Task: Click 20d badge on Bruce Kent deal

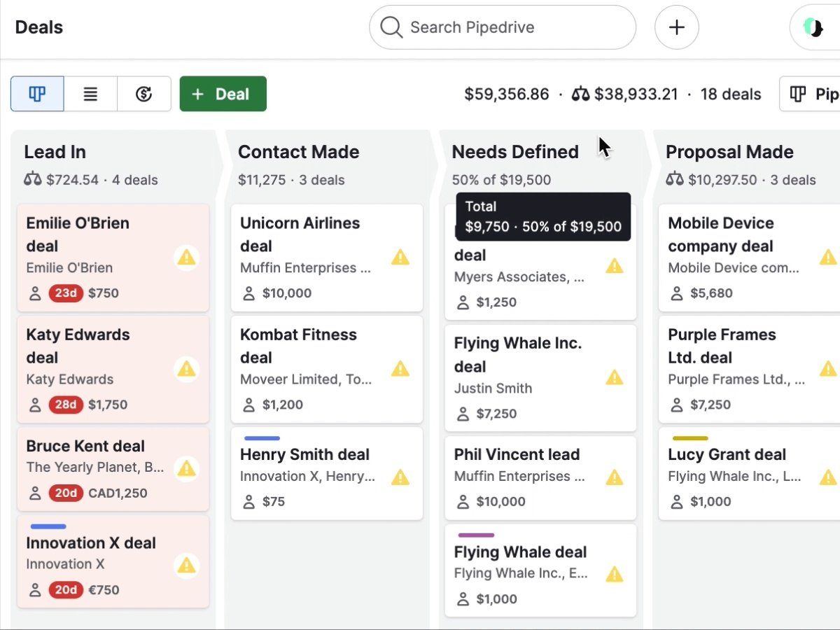Action: click(x=66, y=493)
